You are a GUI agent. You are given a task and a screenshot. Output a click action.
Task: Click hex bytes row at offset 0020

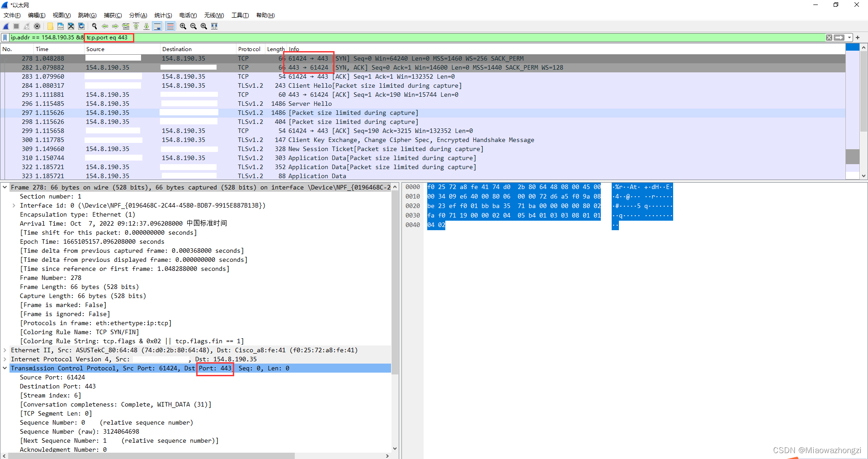click(x=514, y=206)
